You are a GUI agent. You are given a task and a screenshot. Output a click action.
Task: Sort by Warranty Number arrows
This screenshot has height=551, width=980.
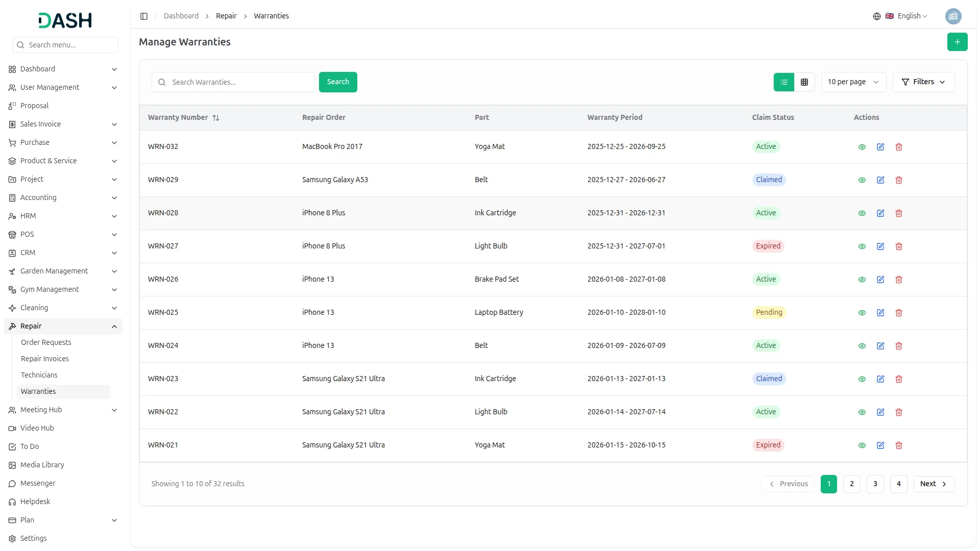(216, 118)
